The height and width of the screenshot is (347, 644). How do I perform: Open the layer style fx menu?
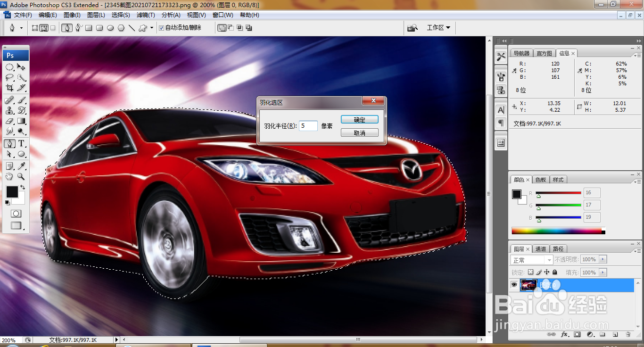pyautogui.click(x=564, y=334)
